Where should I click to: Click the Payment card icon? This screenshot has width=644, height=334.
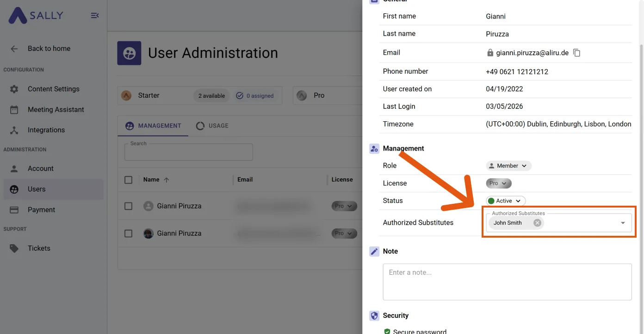tap(14, 210)
